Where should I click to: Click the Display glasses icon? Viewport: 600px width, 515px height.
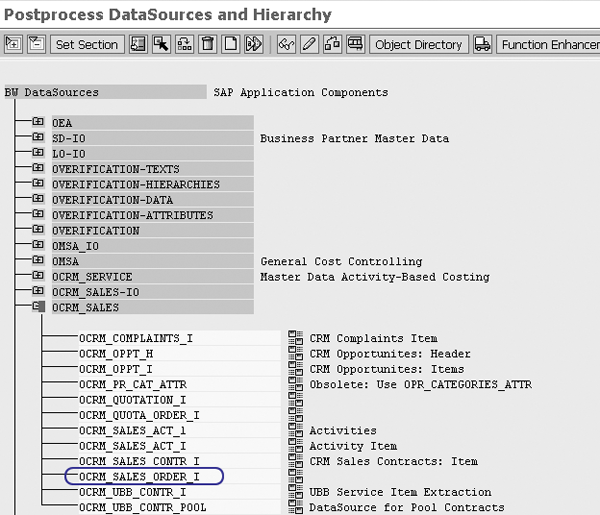(x=286, y=44)
